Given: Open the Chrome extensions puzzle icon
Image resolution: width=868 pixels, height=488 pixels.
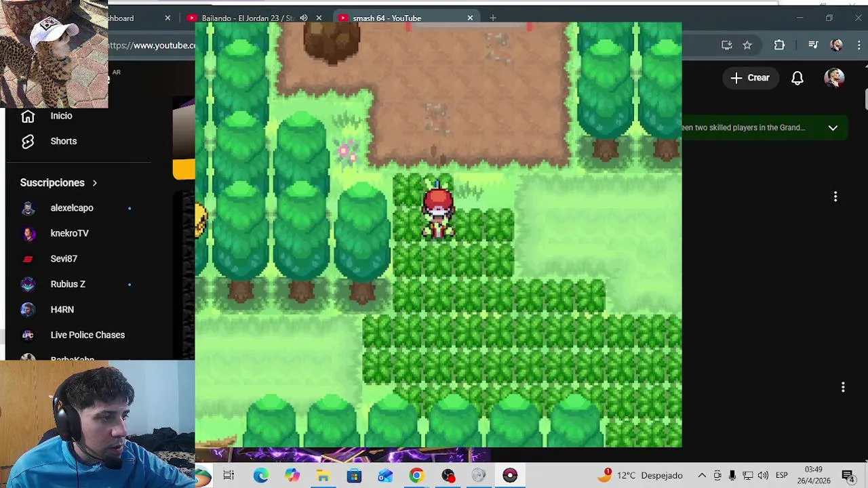Looking at the screenshot, I should click(x=779, y=45).
